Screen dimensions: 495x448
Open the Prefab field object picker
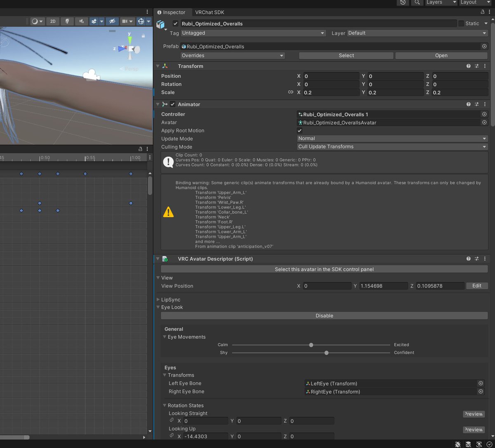coord(484,46)
